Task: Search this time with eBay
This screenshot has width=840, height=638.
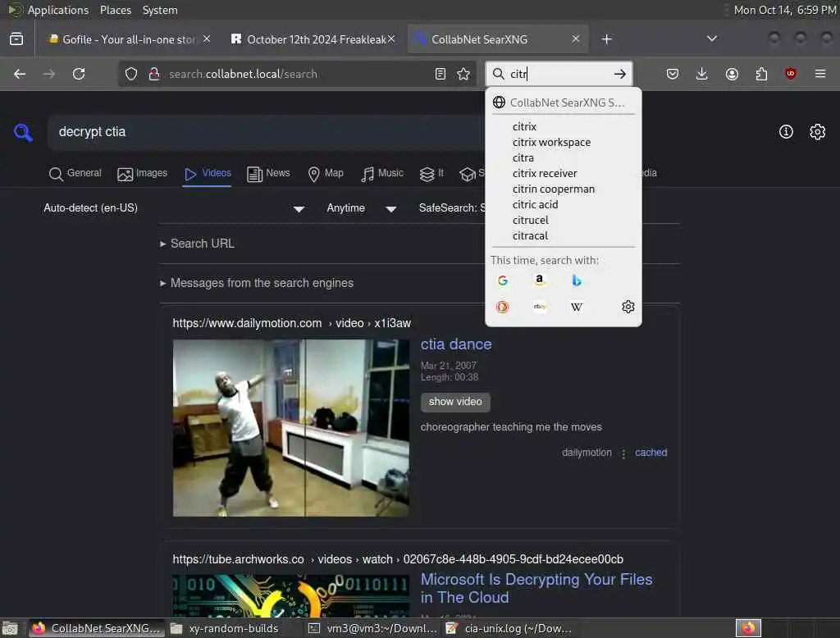Action: click(540, 307)
